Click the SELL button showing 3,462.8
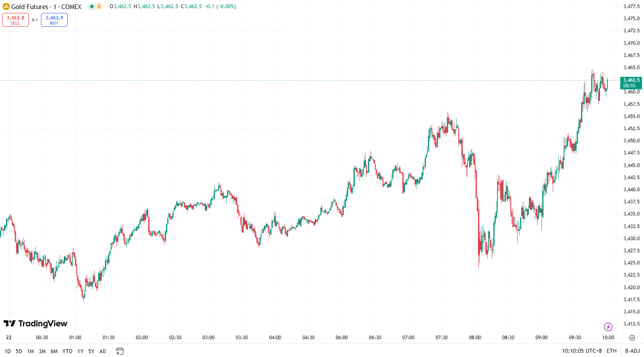 point(15,19)
